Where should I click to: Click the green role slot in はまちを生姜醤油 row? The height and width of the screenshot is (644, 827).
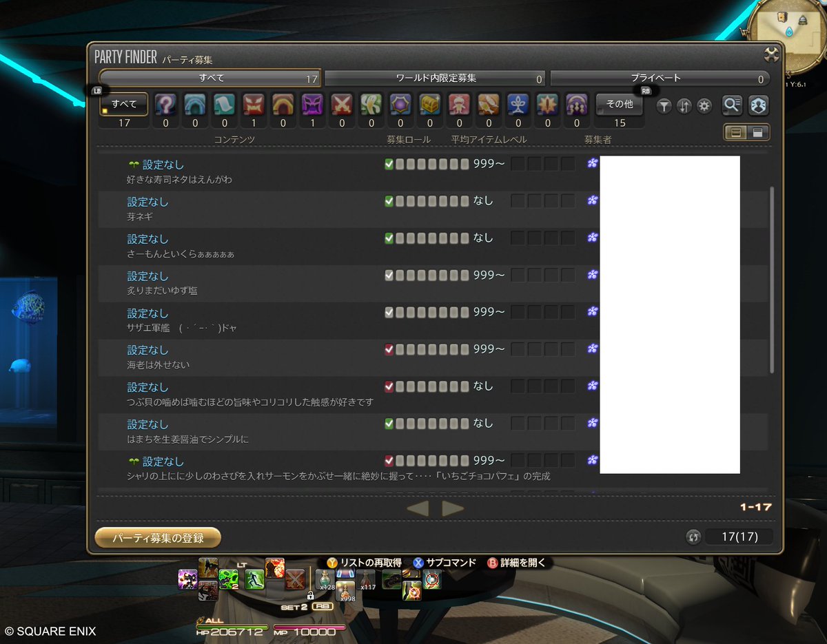click(389, 423)
